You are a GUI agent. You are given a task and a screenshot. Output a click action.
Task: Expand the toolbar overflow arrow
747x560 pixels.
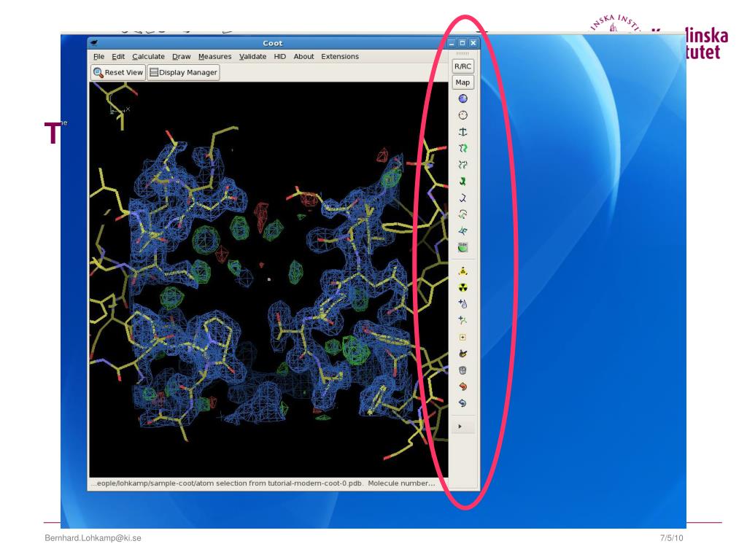click(x=460, y=426)
